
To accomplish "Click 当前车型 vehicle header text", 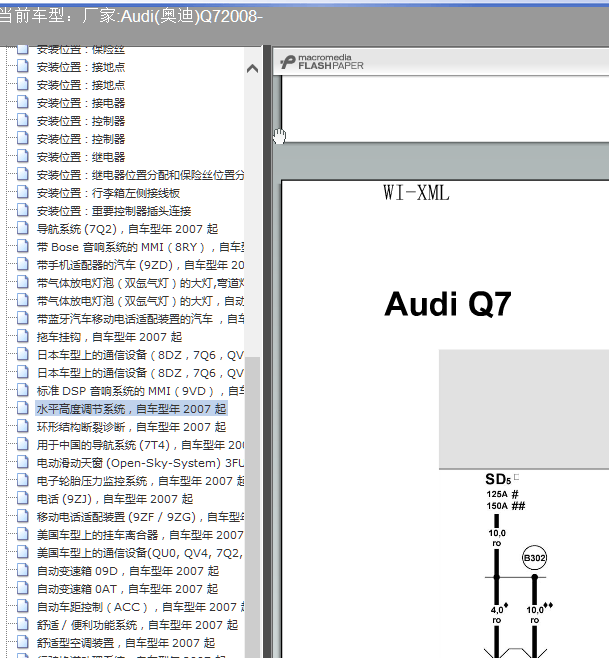I will click(x=131, y=16).
